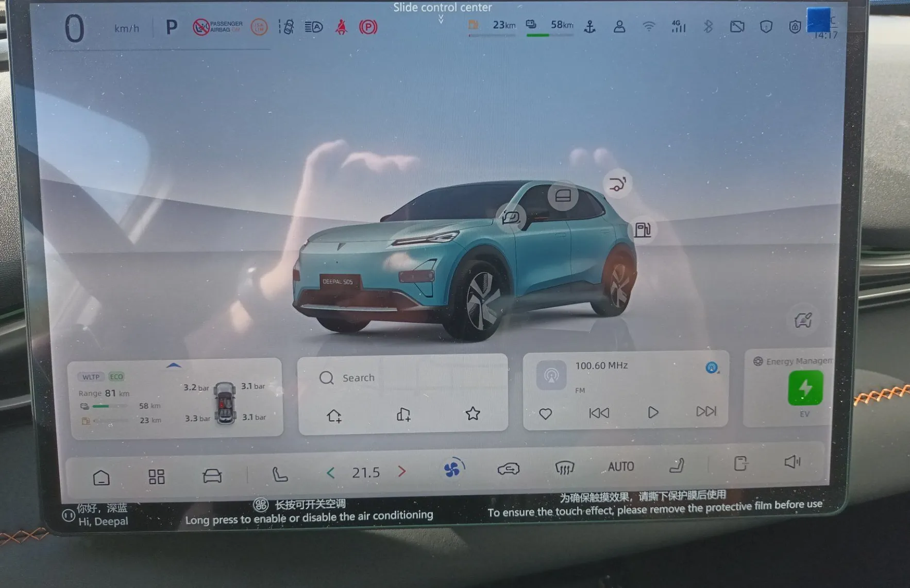Open passenger seat heating control
The image size is (910, 588).
(677, 465)
